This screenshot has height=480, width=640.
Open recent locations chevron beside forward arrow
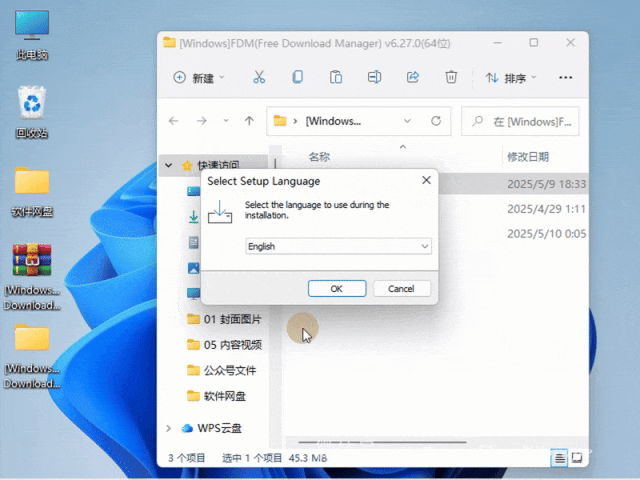point(226,121)
